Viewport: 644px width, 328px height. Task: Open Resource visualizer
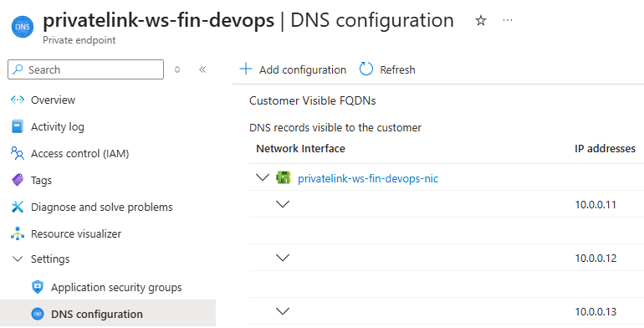76,234
